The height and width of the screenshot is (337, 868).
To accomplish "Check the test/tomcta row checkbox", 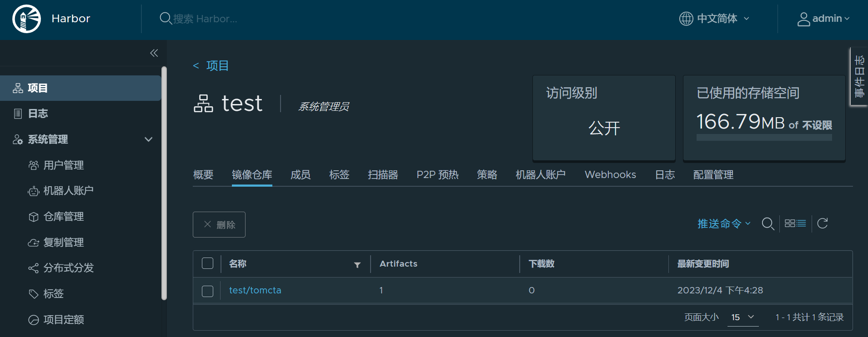I will (207, 291).
